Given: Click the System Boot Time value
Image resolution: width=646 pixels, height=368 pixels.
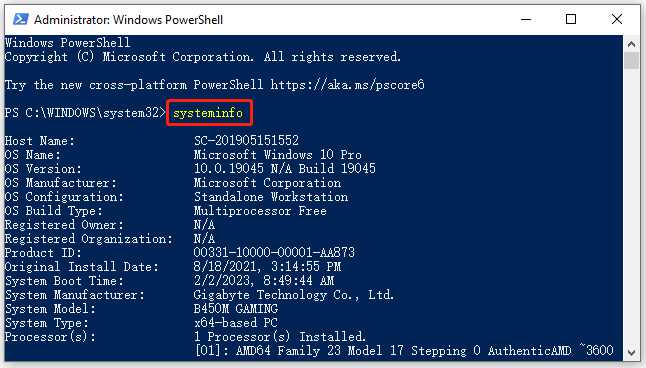Looking at the screenshot, I should click(264, 281).
